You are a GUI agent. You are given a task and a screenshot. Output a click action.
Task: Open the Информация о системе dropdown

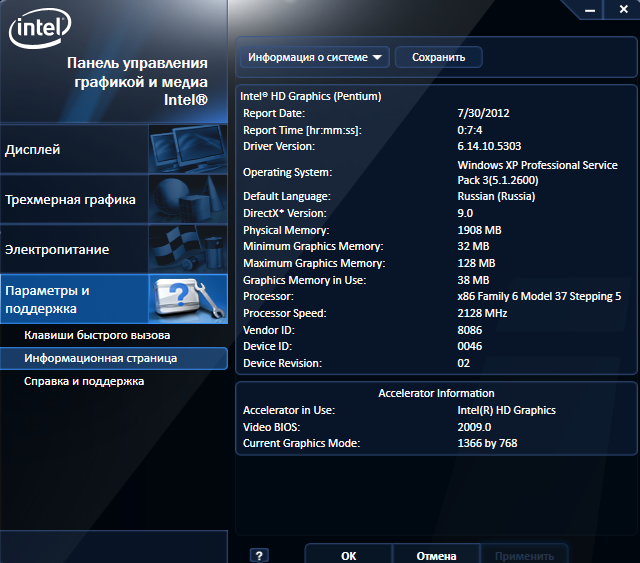(315, 57)
